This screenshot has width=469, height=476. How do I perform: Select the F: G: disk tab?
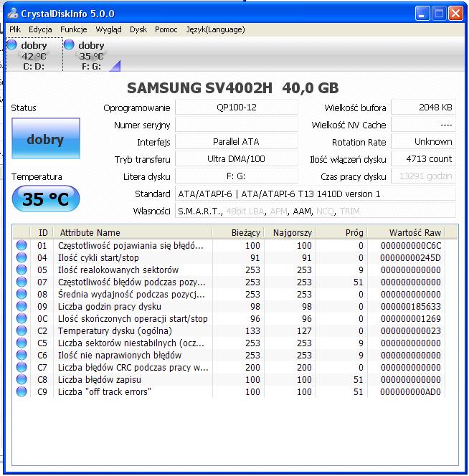pos(92,54)
